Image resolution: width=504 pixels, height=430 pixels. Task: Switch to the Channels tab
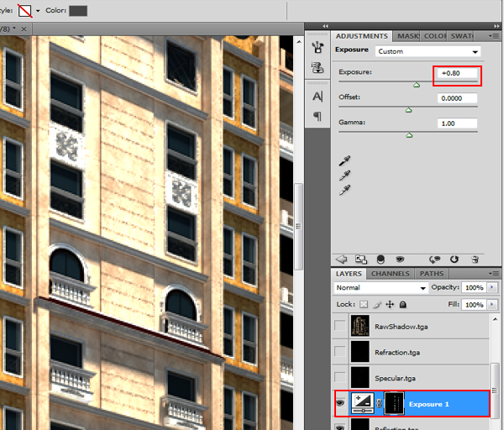(390, 273)
